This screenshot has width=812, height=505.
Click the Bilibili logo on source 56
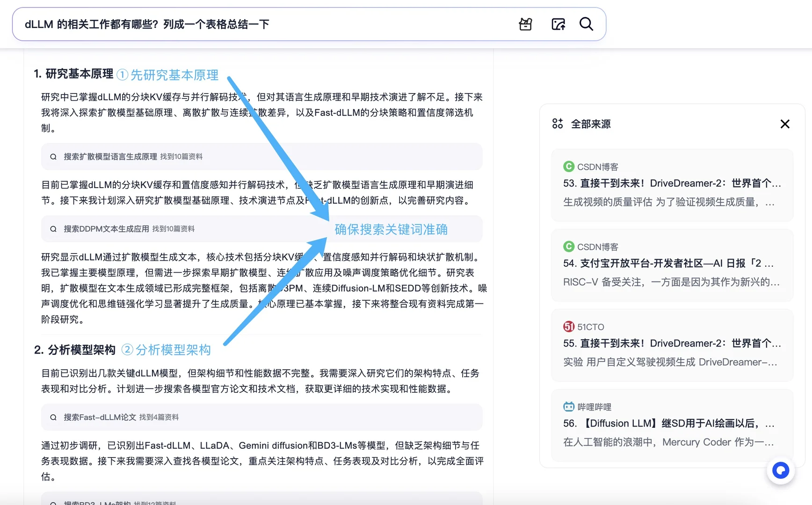click(x=569, y=406)
